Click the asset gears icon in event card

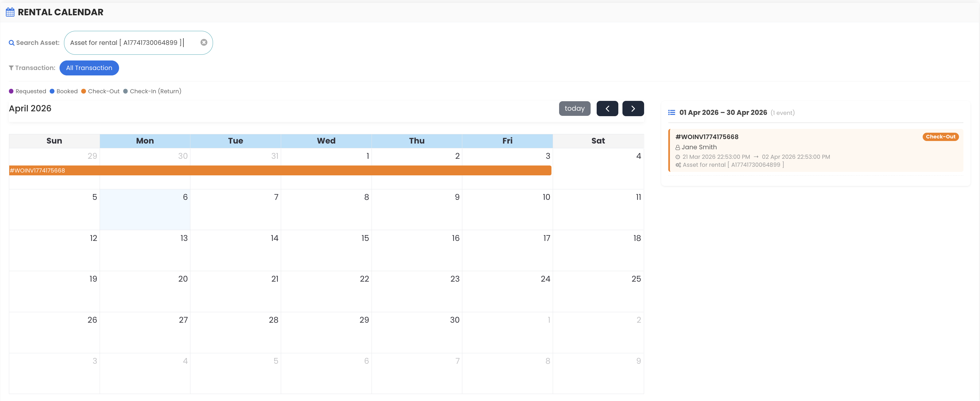(678, 165)
